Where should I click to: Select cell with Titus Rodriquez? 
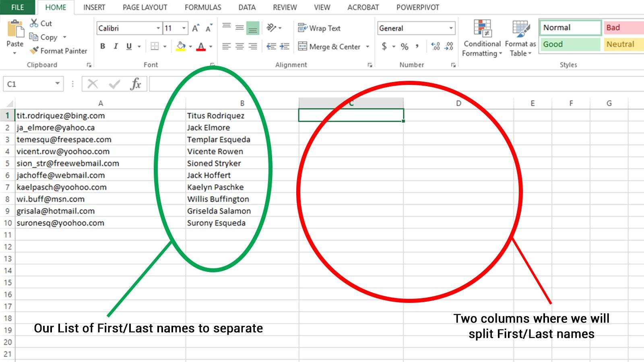(242, 115)
